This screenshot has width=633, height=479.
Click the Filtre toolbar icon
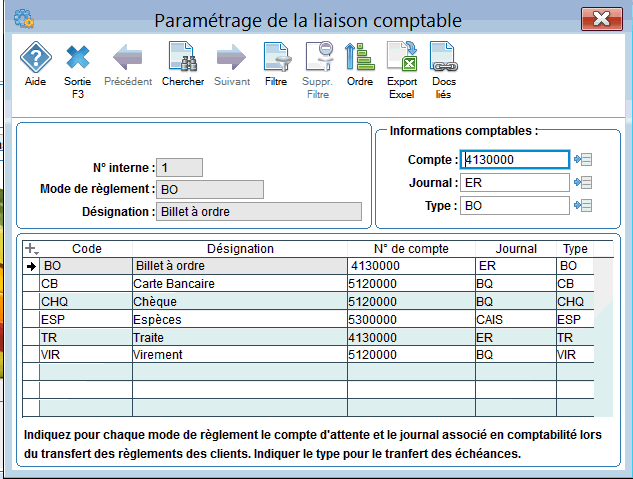point(276,58)
